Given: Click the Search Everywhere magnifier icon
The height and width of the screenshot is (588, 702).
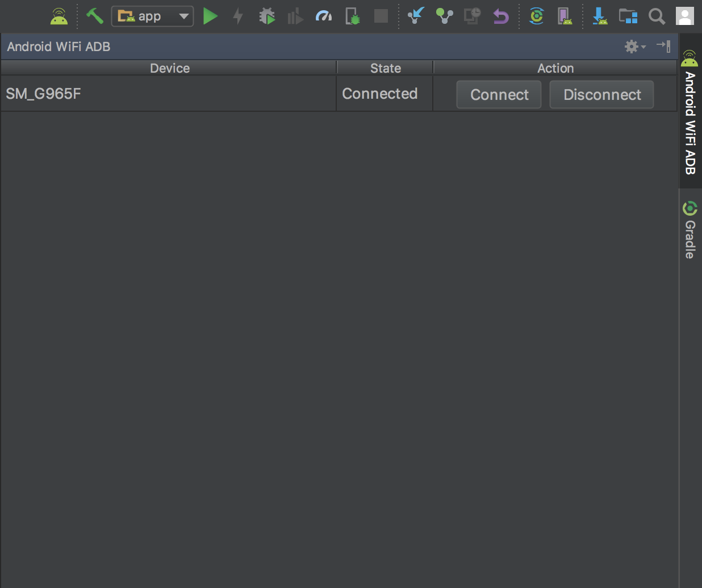Looking at the screenshot, I should tap(657, 16).
